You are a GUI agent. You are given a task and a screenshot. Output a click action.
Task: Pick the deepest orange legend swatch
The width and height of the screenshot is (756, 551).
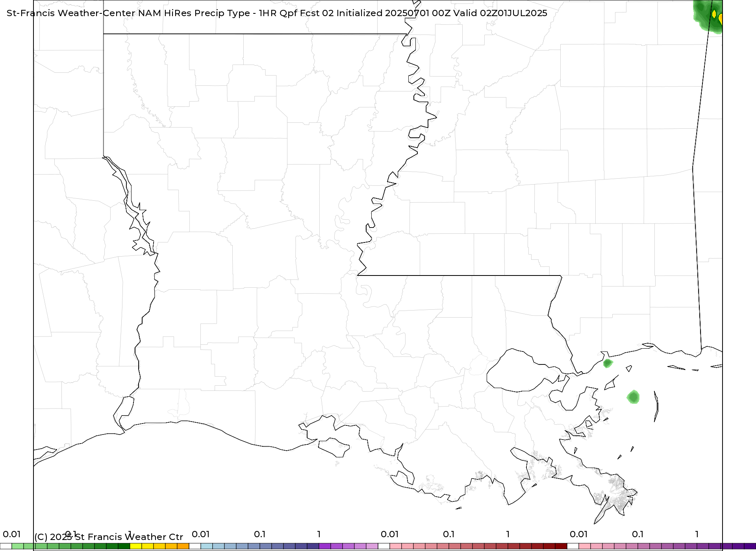pos(183,546)
